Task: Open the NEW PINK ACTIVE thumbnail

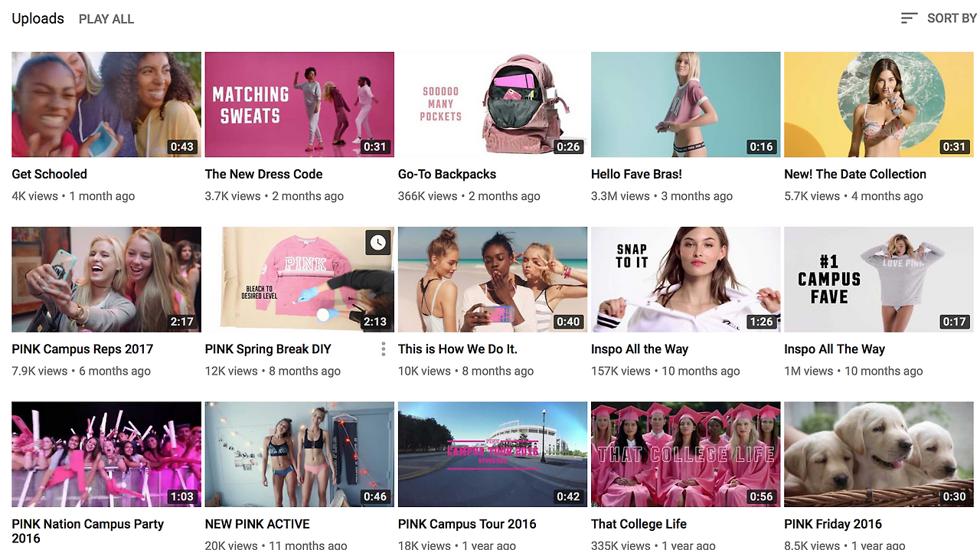Action: point(299,454)
